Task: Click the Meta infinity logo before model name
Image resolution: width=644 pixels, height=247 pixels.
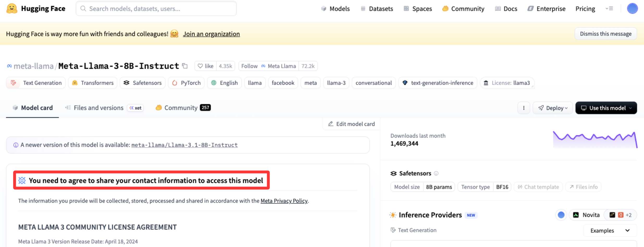Action: 9,66
